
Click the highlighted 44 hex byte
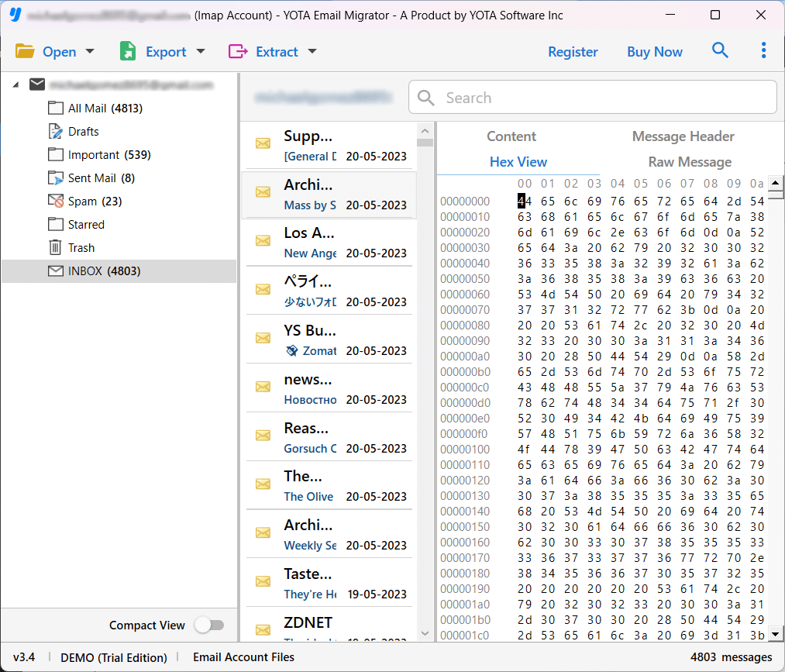524,202
